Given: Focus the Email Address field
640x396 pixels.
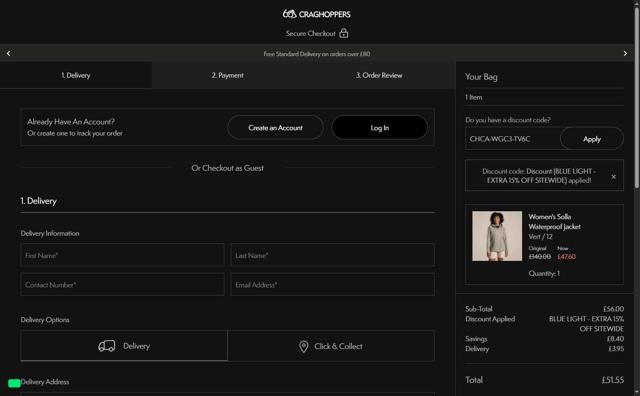Looking at the screenshot, I should [333, 285].
